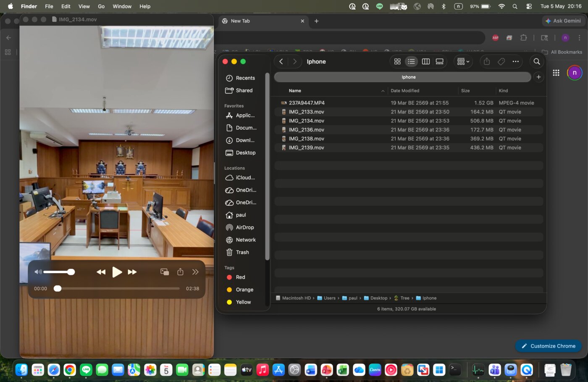Image resolution: width=588 pixels, height=382 pixels.
Task: Switch Finder to list view
Action: pos(411,61)
